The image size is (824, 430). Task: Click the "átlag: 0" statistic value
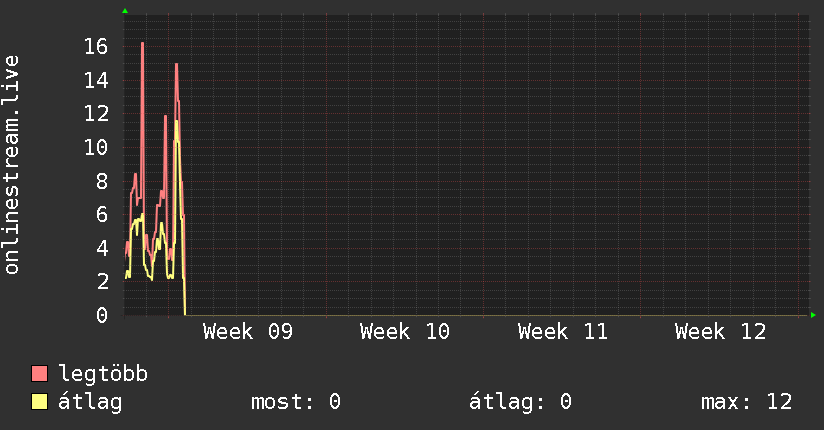tap(520, 402)
